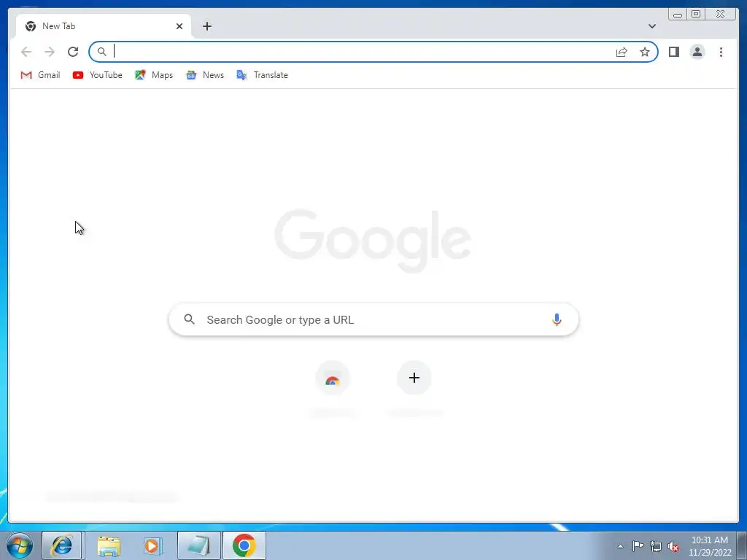
Task: Reload the current page
Action: 73,52
